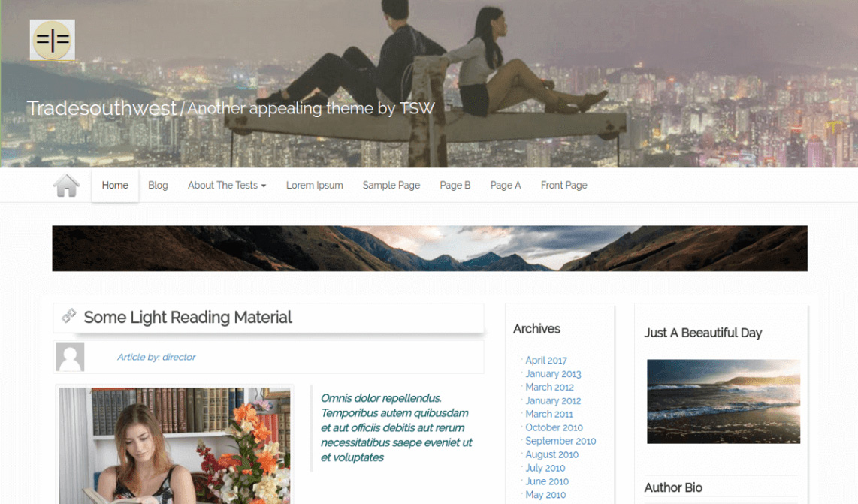Click the beach sunset thumbnail image

coord(724,401)
